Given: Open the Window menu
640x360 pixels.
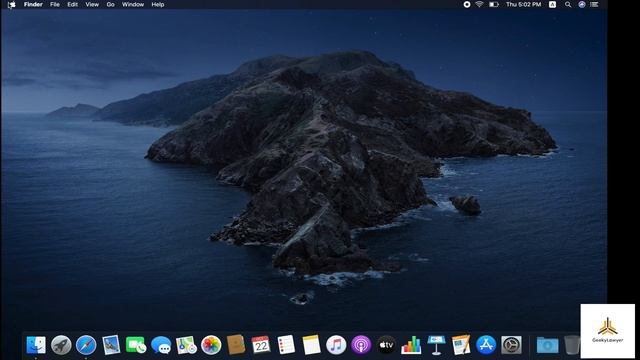Looking at the screenshot, I should [x=133, y=4].
